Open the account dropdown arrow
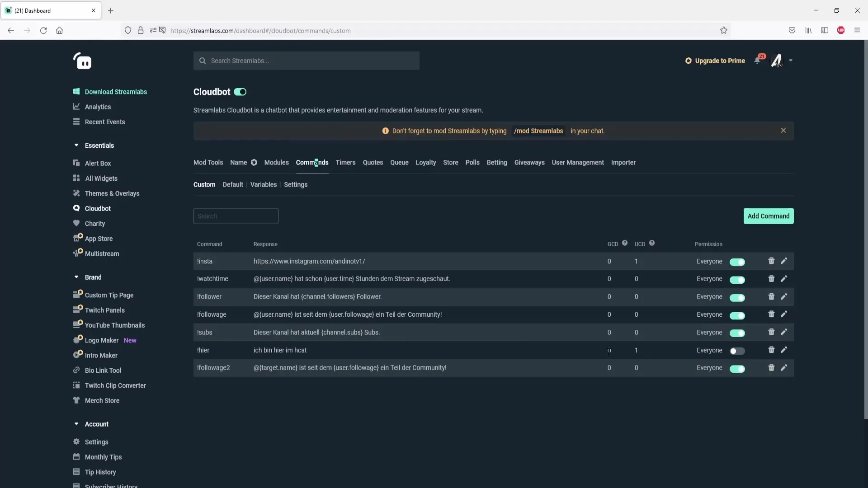Image resolution: width=868 pixels, height=488 pixels. (791, 61)
